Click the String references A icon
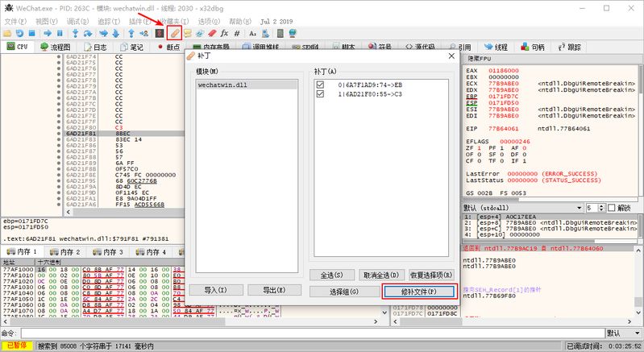 point(252,33)
